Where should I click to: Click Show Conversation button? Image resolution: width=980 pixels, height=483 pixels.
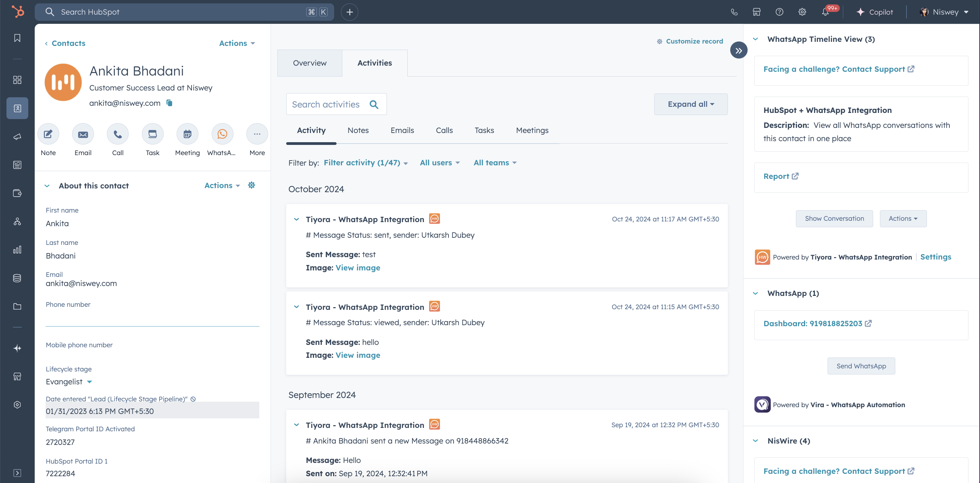[x=834, y=219]
